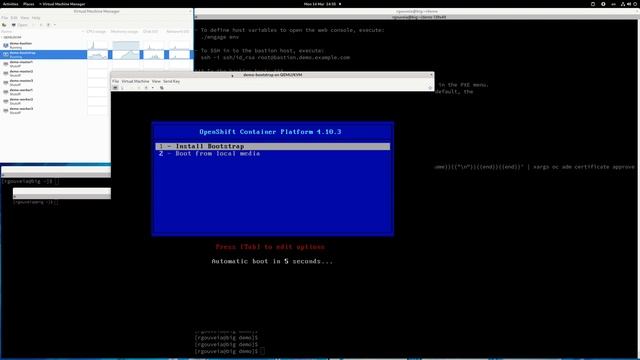Shut down demo-bootstrap from console toolbar icon
640x360 pixels.
click(146, 88)
